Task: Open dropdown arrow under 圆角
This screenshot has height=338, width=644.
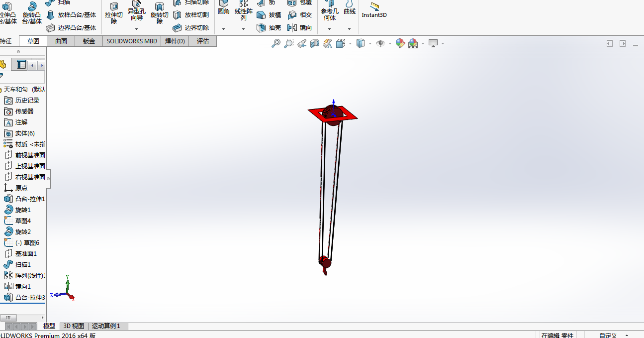Action: coord(223,29)
